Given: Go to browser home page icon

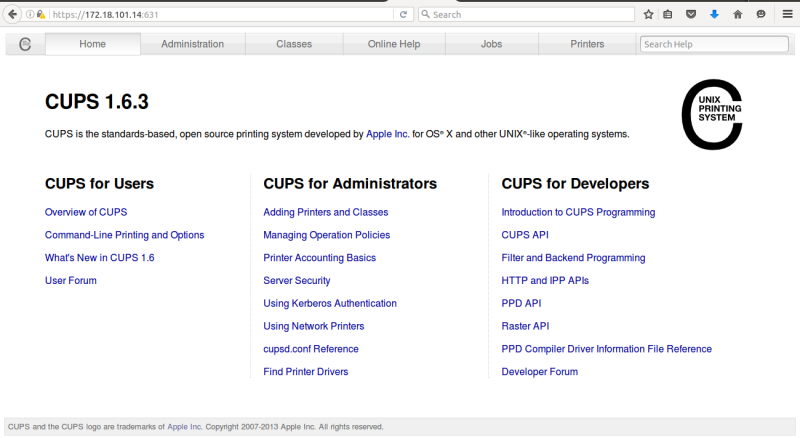Looking at the screenshot, I should (x=738, y=14).
